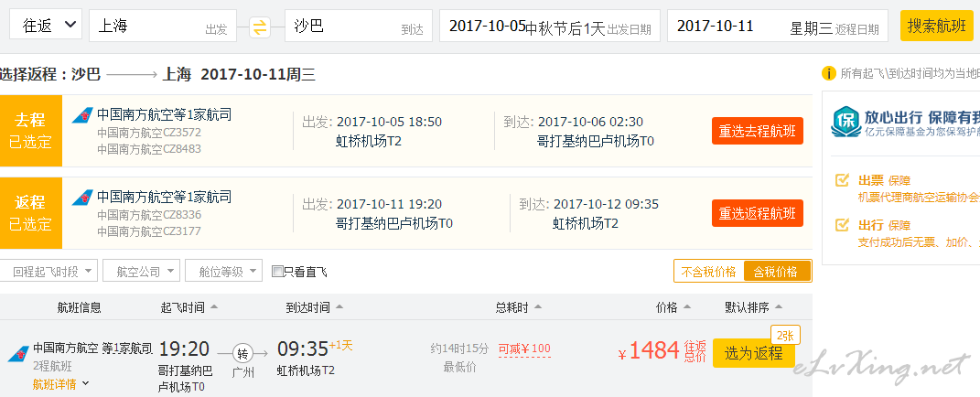Click the 重选去程航班 reselect button

[758, 132]
